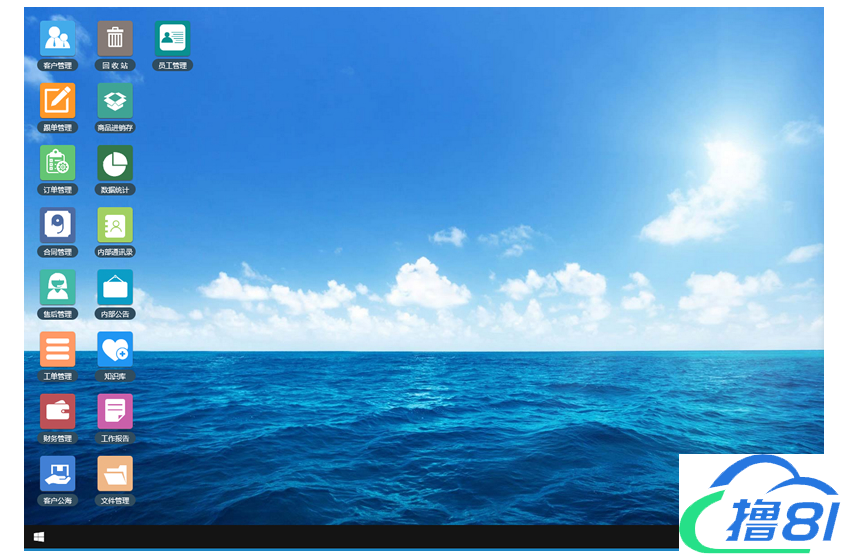Click the 内部公告 internal announcements icon

pos(115,287)
